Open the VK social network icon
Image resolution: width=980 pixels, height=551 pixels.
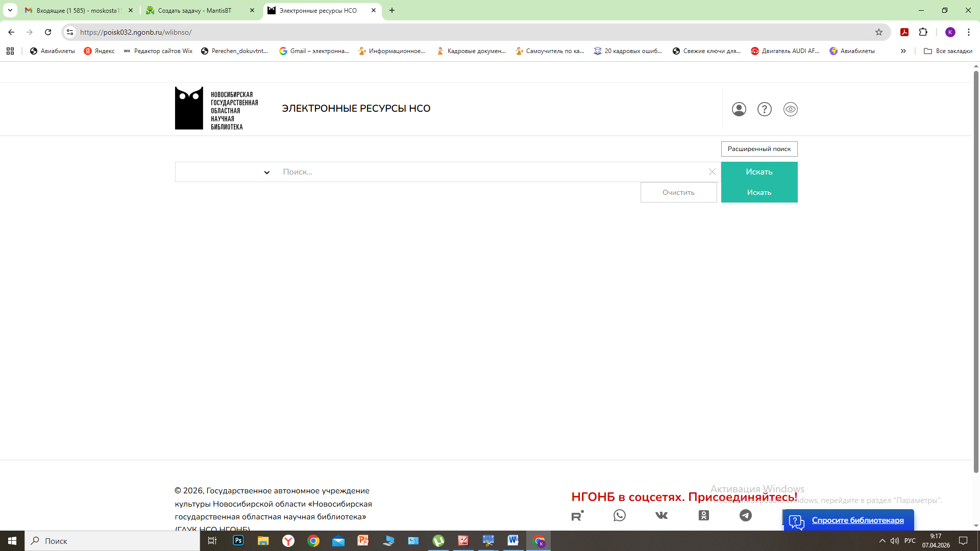pyautogui.click(x=661, y=515)
